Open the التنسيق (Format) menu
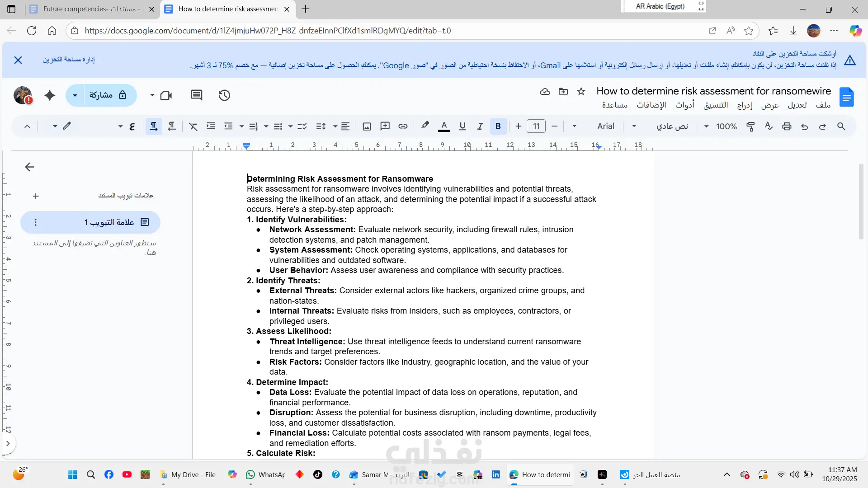This screenshot has height=488, width=868. pos(715,105)
